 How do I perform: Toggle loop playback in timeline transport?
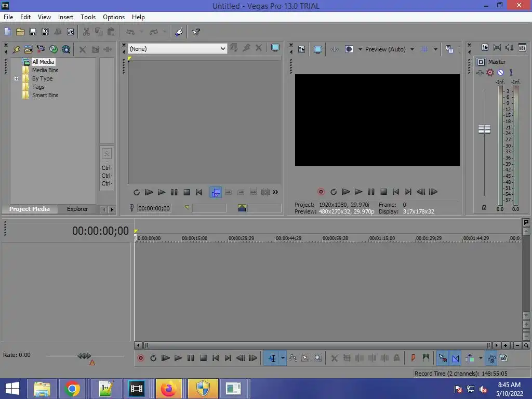click(x=153, y=358)
